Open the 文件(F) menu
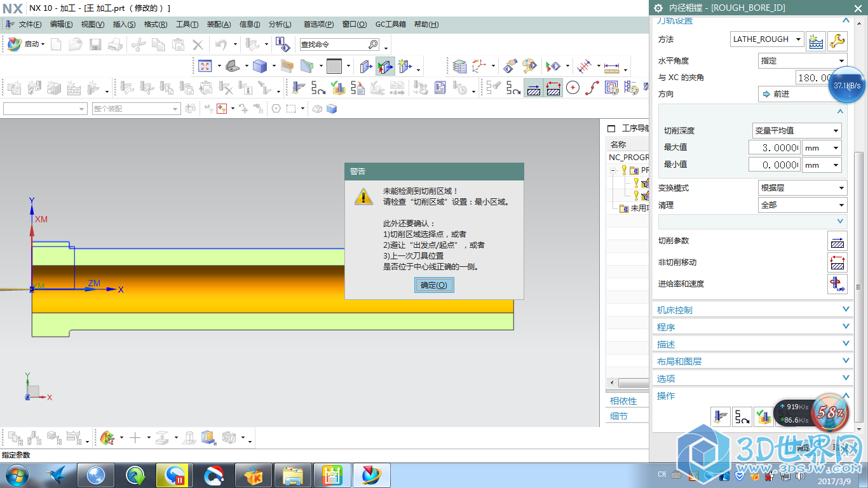This screenshot has width=868, height=488. pyautogui.click(x=30, y=24)
